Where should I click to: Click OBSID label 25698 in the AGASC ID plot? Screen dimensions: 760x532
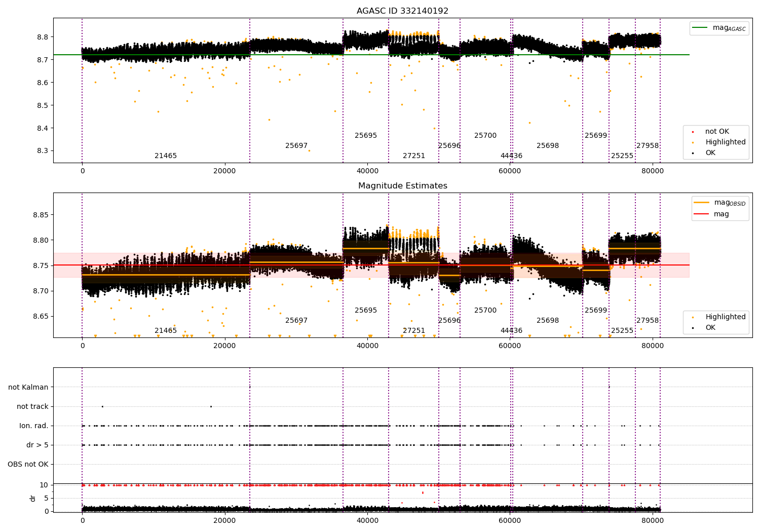(x=548, y=146)
